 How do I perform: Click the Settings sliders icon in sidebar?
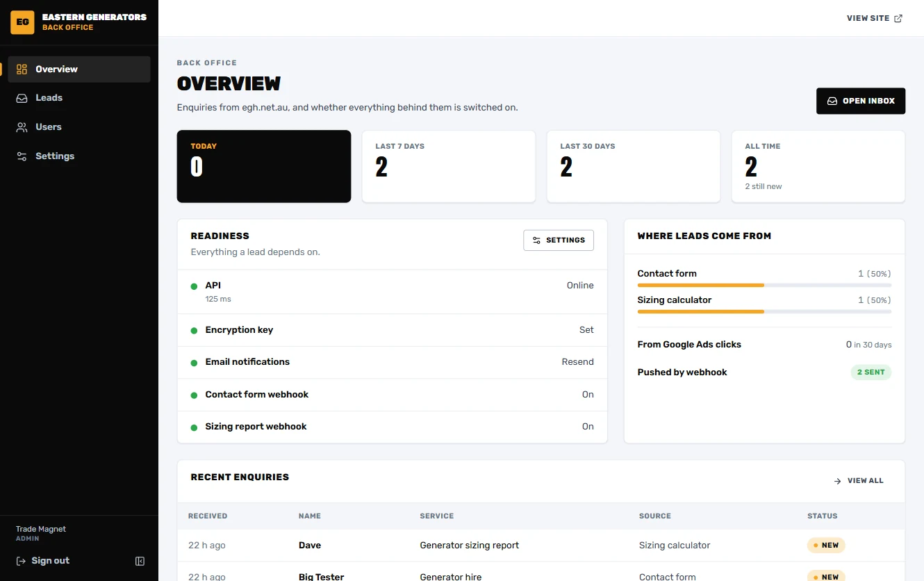point(22,156)
